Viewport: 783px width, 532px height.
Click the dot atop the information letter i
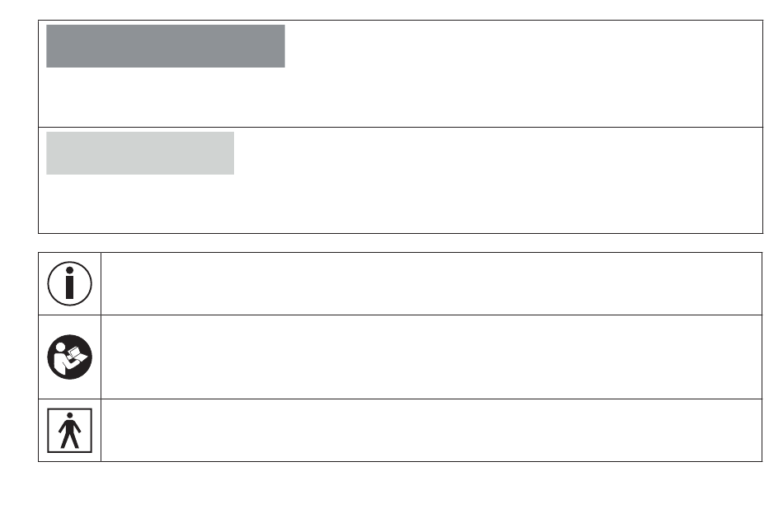[69, 270]
